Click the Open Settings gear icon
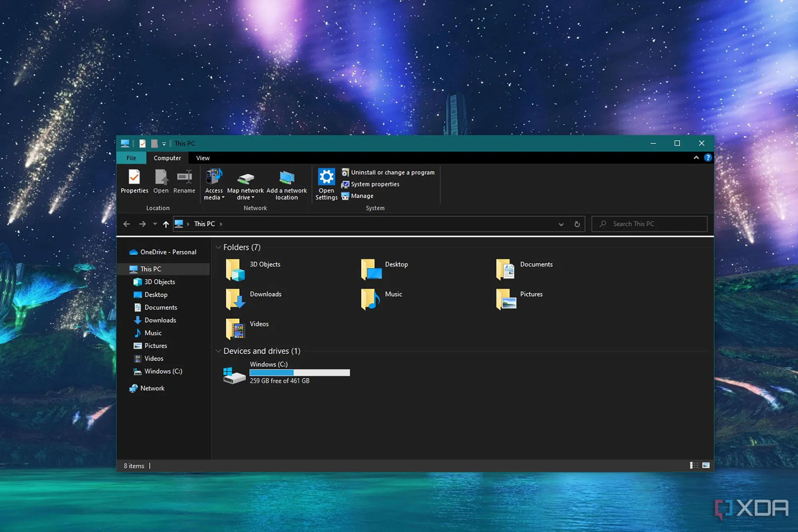The image size is (798, 532). 326,176
